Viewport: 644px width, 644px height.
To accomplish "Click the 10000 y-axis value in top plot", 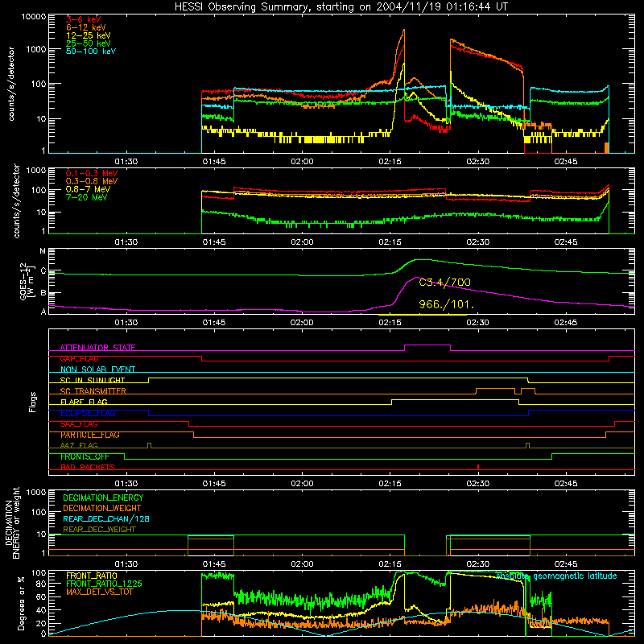I will point(34,17).
